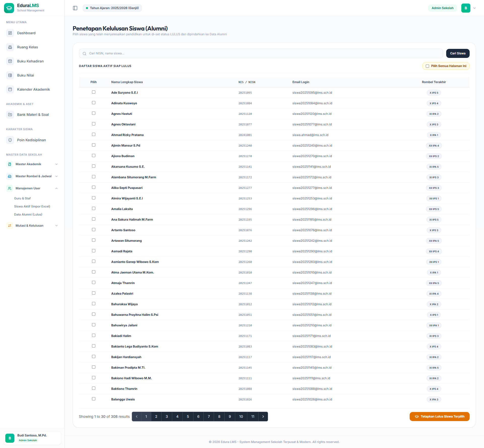This screenshot has width=484, height=448.
Task: Open the Buku Kehadiran calendar-check icon
Action: [10, 61]
